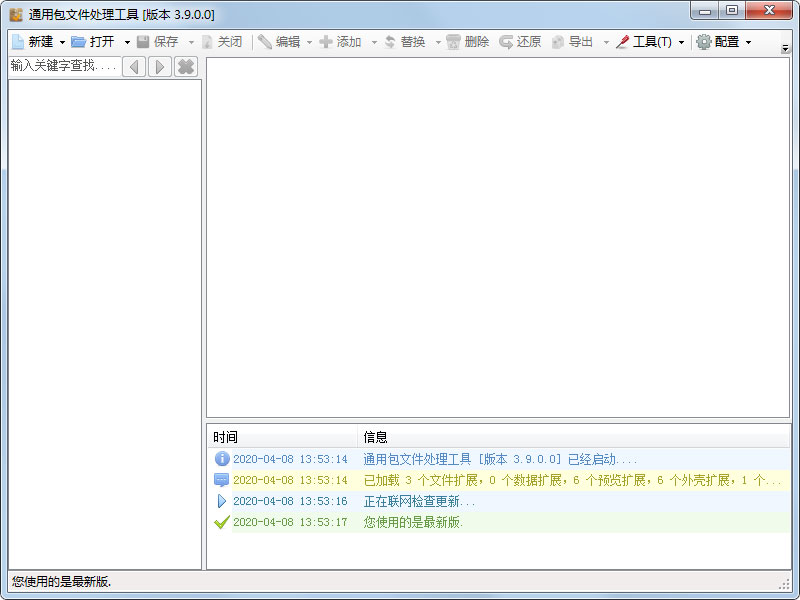Expand the Open (打开) dropdown arrow

pyautogui.click(x=127, y=43)
